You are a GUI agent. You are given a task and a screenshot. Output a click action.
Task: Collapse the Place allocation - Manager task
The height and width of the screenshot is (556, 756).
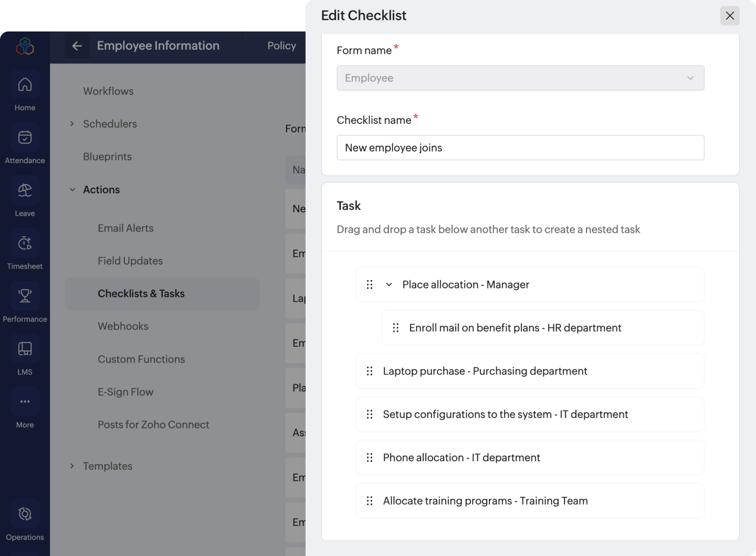point(389,285)
